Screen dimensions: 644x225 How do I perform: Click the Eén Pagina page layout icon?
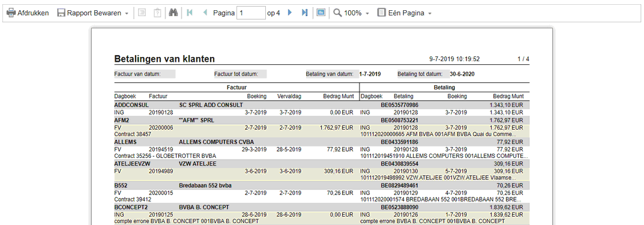382,13
